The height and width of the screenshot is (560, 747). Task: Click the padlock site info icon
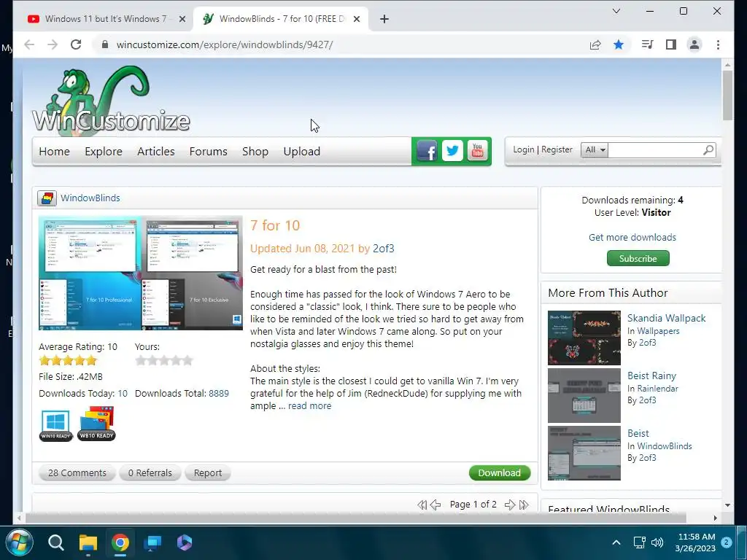(x=105, y=44)
